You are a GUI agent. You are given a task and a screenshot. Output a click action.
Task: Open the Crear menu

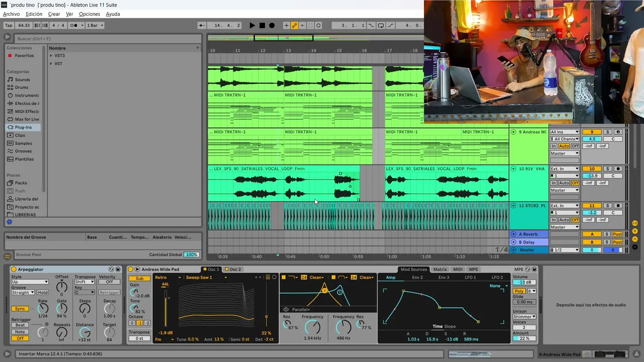coord(54,14)
